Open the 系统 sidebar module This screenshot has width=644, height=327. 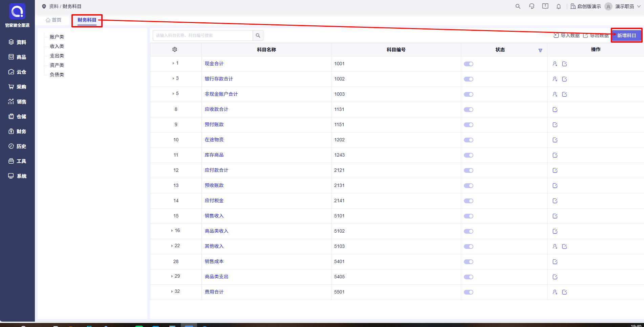pyautogui.click(x=17, y=176)
